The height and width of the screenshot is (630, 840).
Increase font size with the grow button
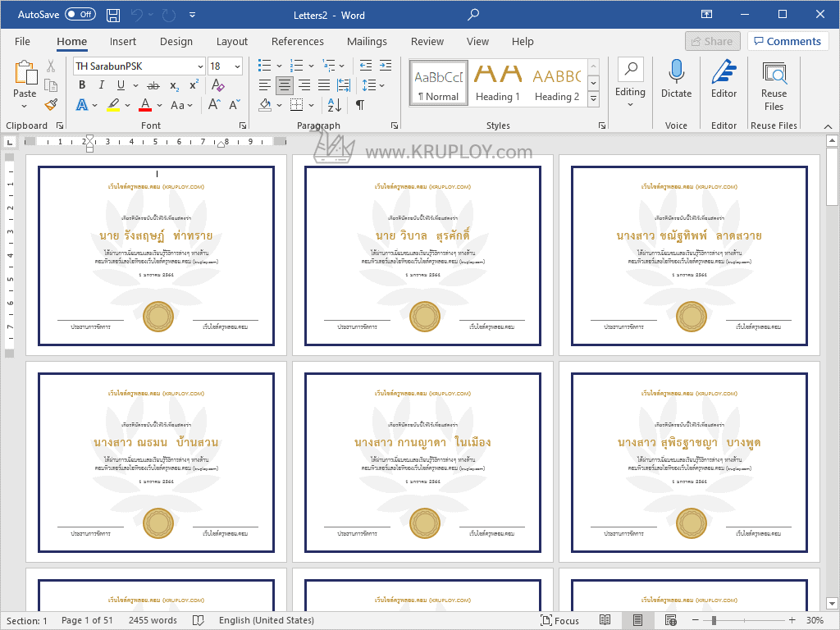point(214,104)
